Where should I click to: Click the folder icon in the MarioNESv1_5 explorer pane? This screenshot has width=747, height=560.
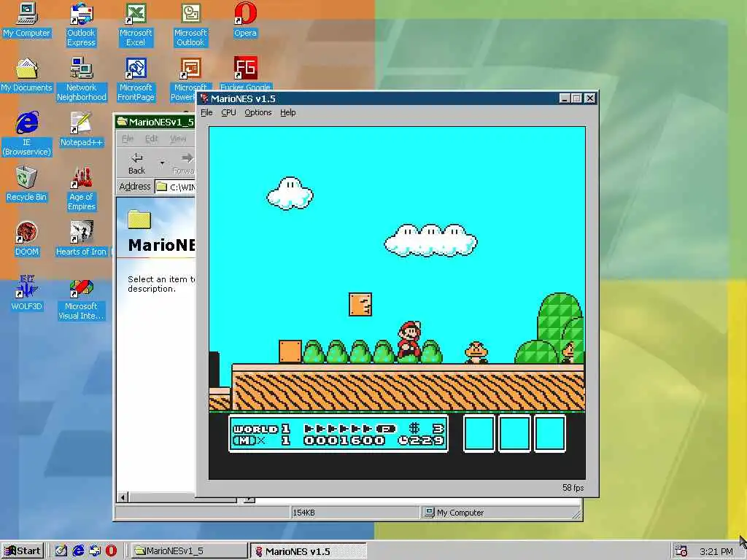tap(139, 219)
